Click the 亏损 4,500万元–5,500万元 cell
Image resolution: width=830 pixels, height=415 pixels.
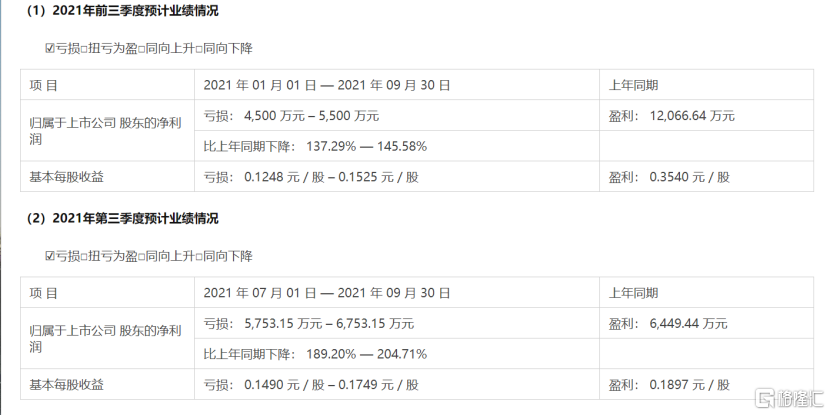291,116
